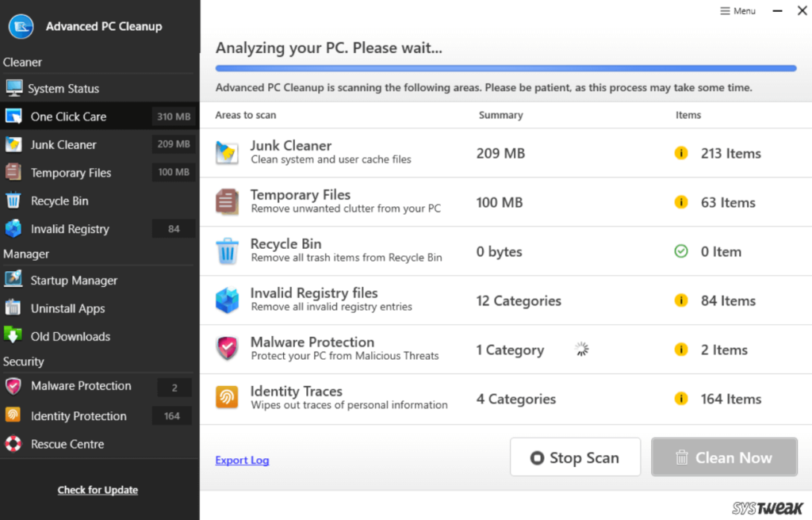Click the Junk Cleaner sidebar icon
The height and width of the screenshot is (520, 812).
point(13,144)
